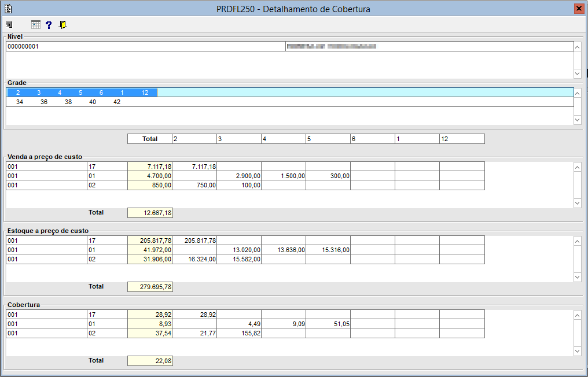Click size 34 in the Grade list

click(20, 102)
